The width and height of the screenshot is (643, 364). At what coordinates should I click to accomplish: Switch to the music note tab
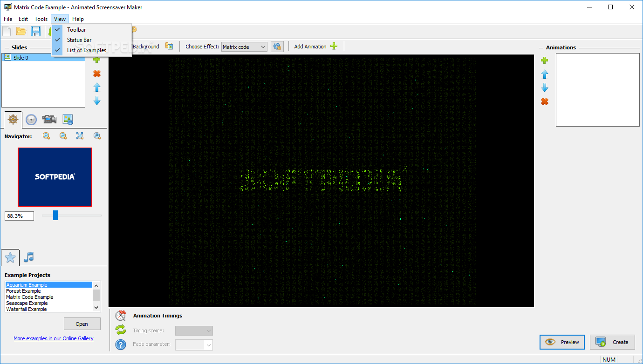click(29, 257)
